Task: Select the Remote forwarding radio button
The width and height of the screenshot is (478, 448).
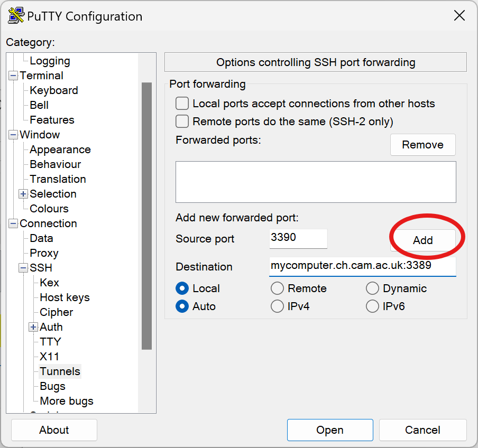Action: [278, 288]
